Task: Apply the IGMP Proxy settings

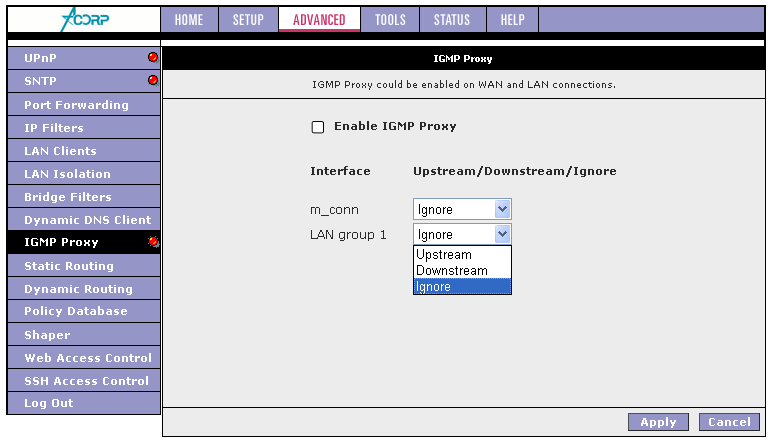Action: (658, 422)
